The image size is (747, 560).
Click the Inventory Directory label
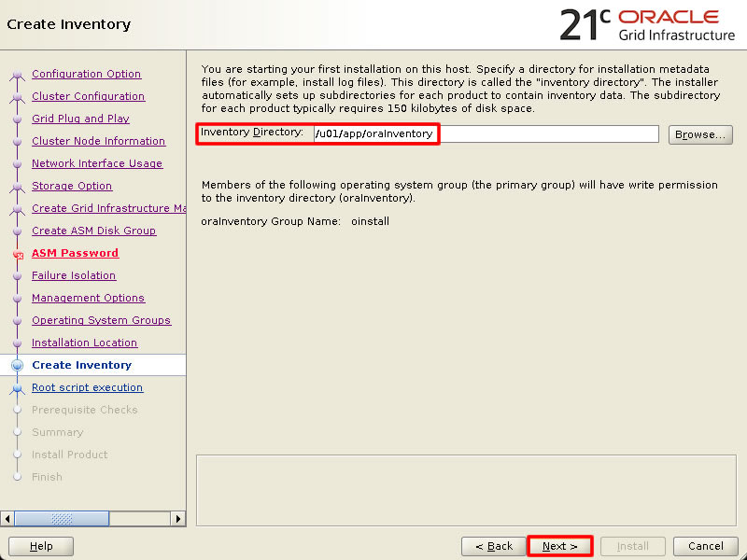click(x=252, y=132)
